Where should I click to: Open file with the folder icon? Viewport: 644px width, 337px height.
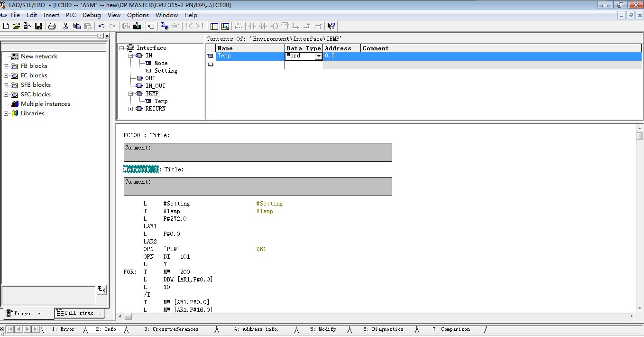(x=16, y=26)
